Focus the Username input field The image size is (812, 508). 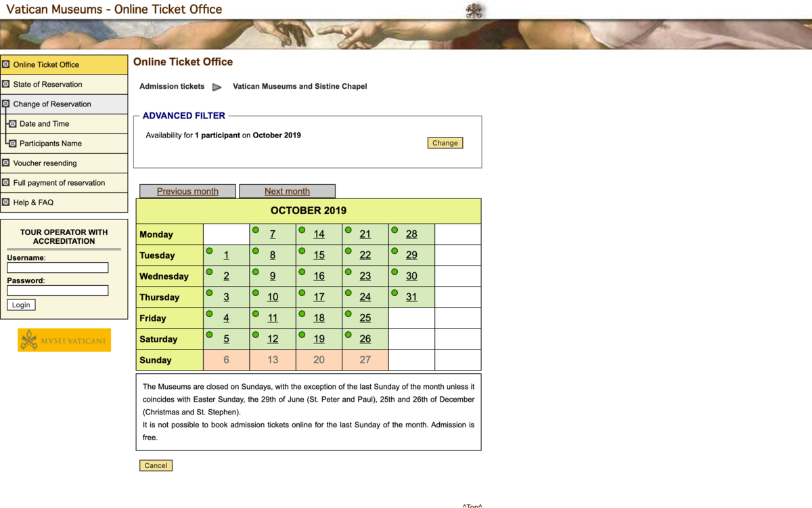click(58, 268)
